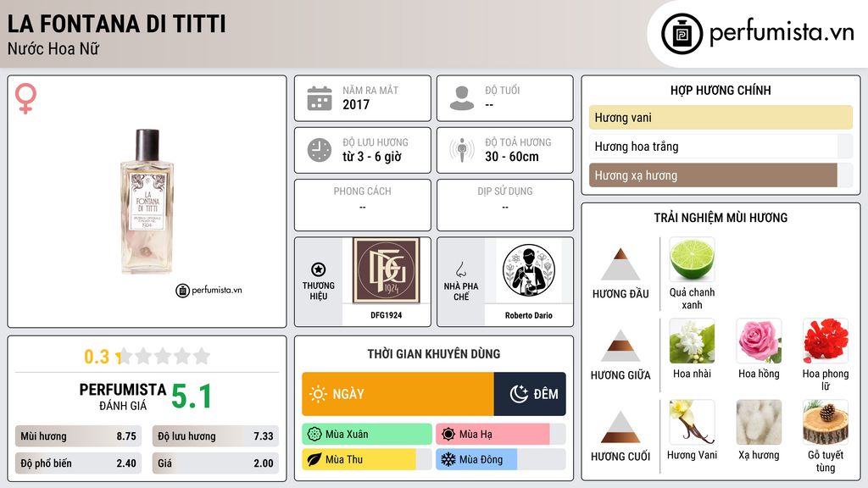Click the last gray rating star
Viewport: 868px width, 488px height.
coord(202,356)
